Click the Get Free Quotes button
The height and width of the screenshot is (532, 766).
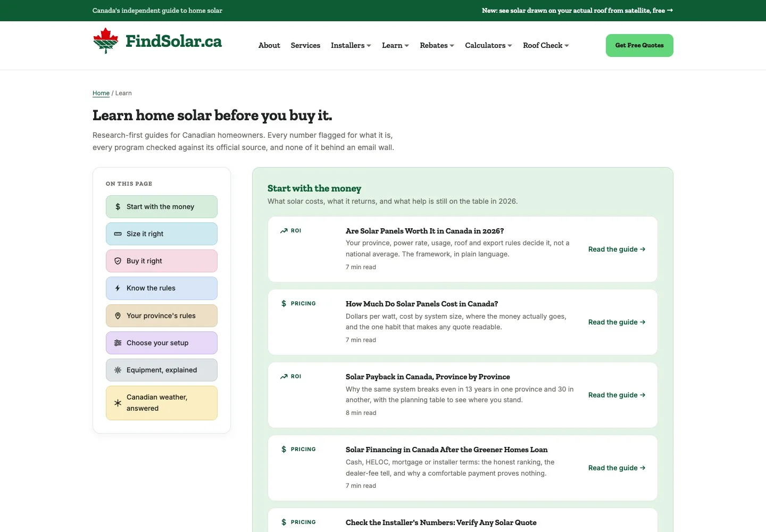[x=639, y=46]
